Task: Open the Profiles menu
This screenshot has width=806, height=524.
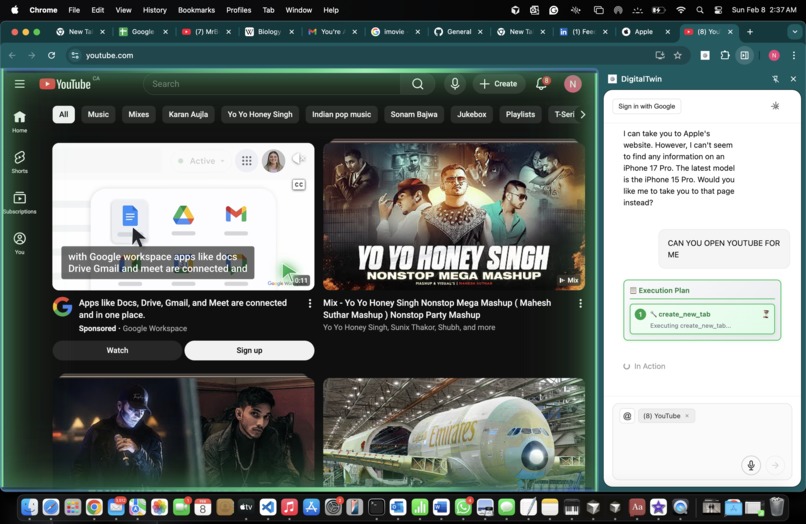Action: pyautogui.click(x=239, y=10)
